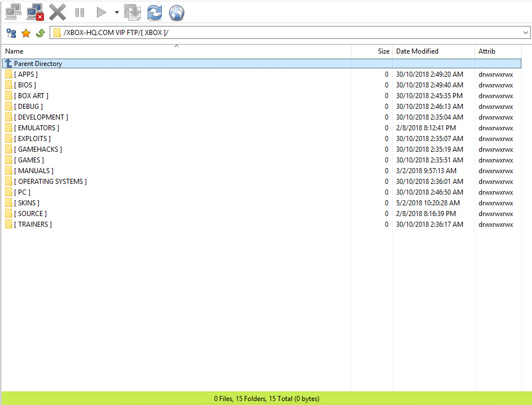Screen dimensions: 532x405
Task: Start the transfer with the play icon
Action: coord(101,12)
